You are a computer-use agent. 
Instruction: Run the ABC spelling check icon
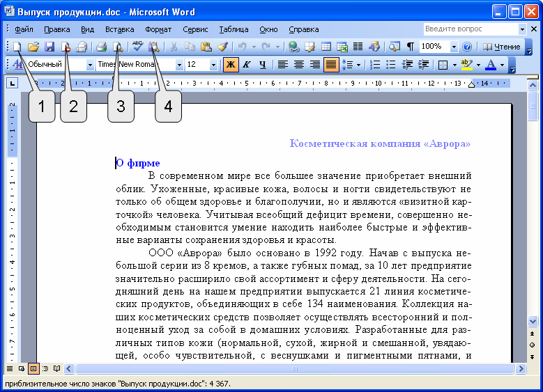click(x=137, y=47)
